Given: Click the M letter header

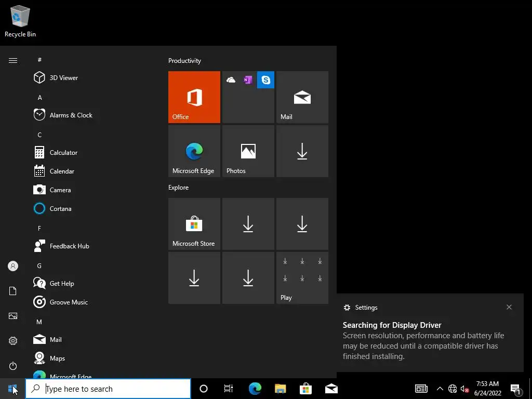Looking at the screenshot, I should coord(39,322).
